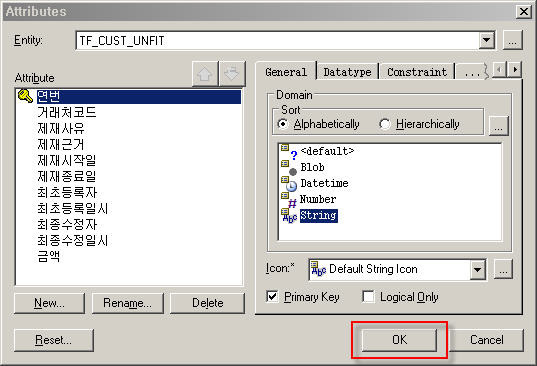537x366 pixels.
Task: Select Hierarchically sort option
Action: point(385,124)
